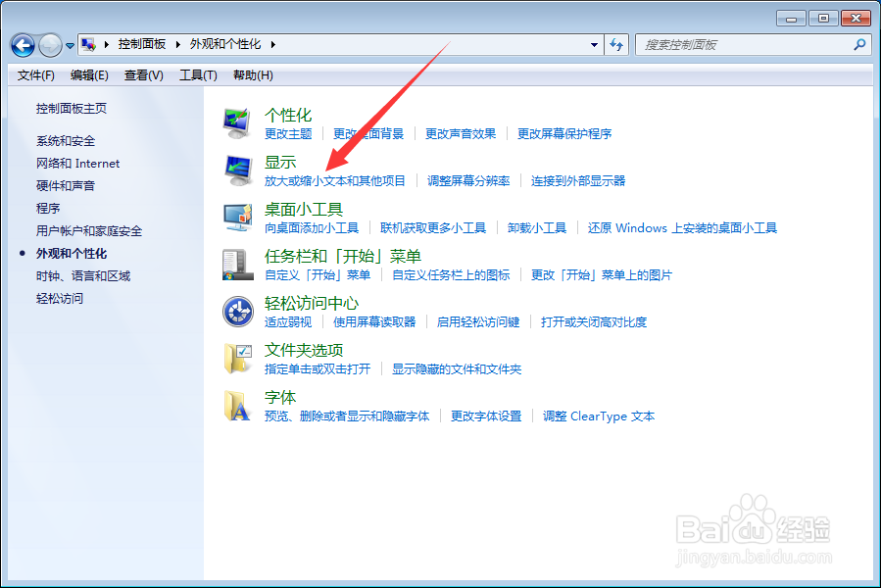
Task: Open the 轻松访问中心 heading link
Action: (x=312, y=304)
